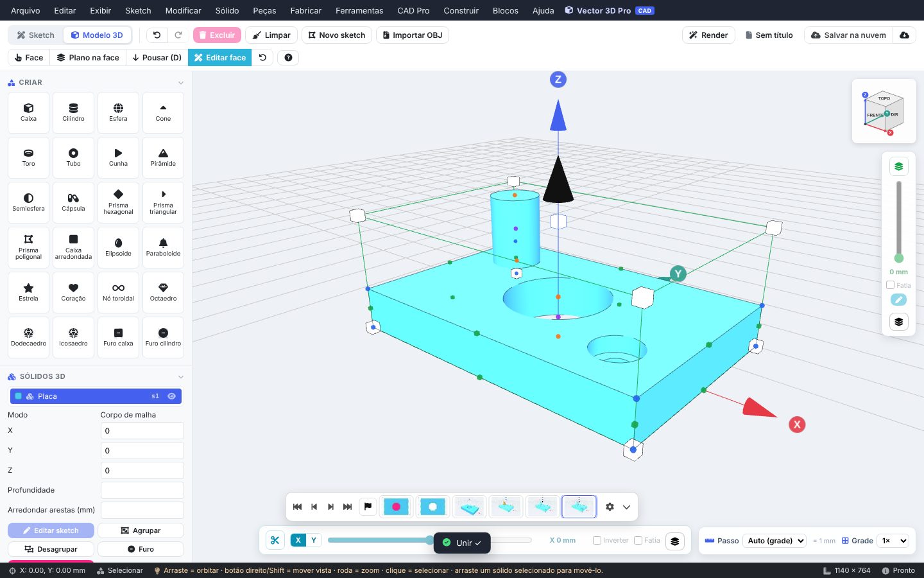Click the Render button
Viewport: 924px width, 578px height.
tap(708, 35)
